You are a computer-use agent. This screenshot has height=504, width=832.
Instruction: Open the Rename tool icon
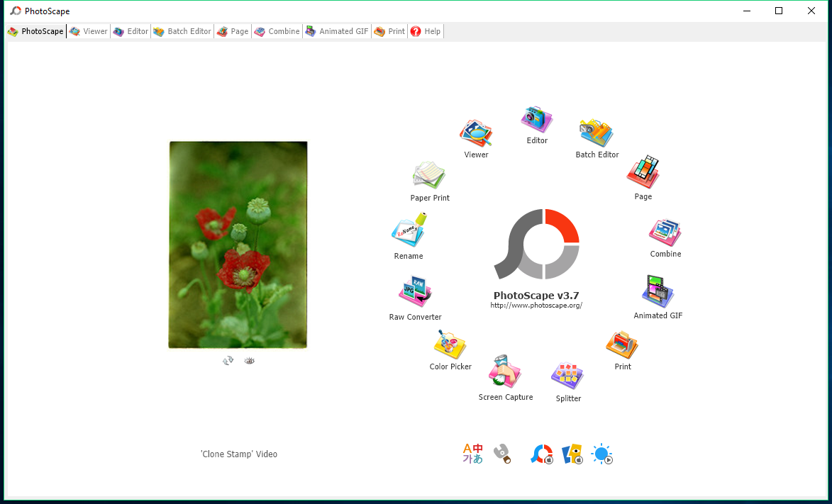[409, 230]
